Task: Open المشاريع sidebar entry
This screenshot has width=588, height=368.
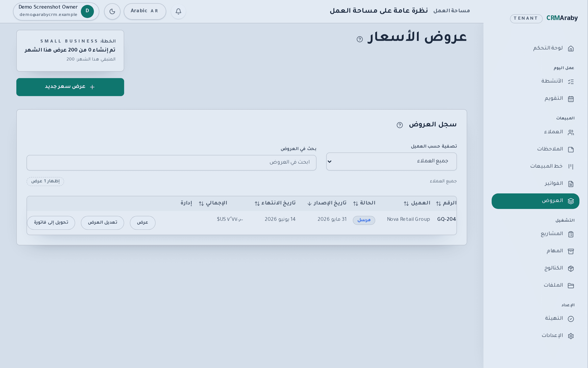Action: click(535, 234)
